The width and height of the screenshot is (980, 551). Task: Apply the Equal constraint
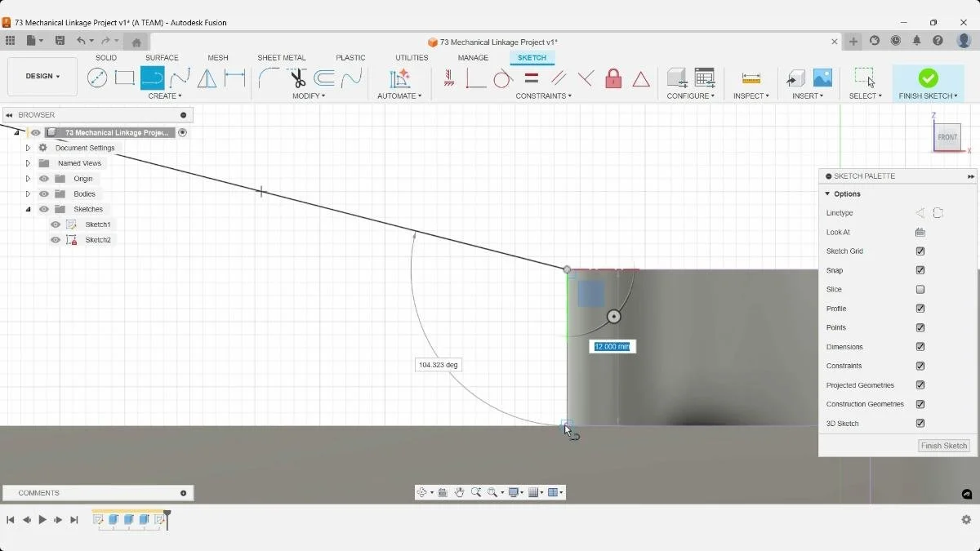pyautogui.click(x=531, y=78)
